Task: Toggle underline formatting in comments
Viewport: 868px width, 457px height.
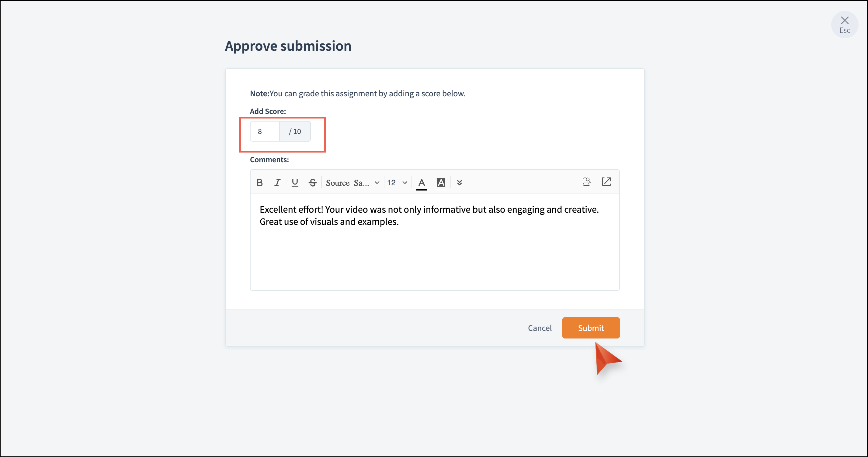Action: [295, 183]
